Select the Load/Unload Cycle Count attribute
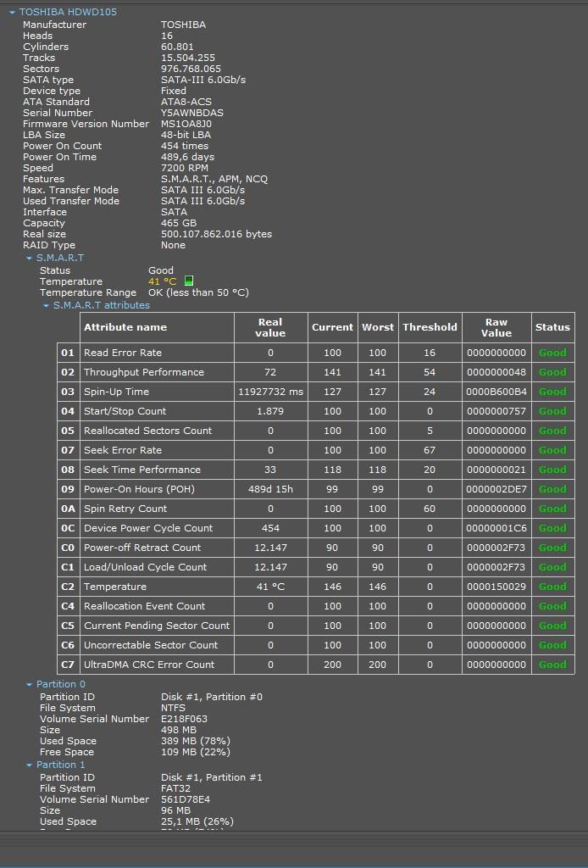 145,567
